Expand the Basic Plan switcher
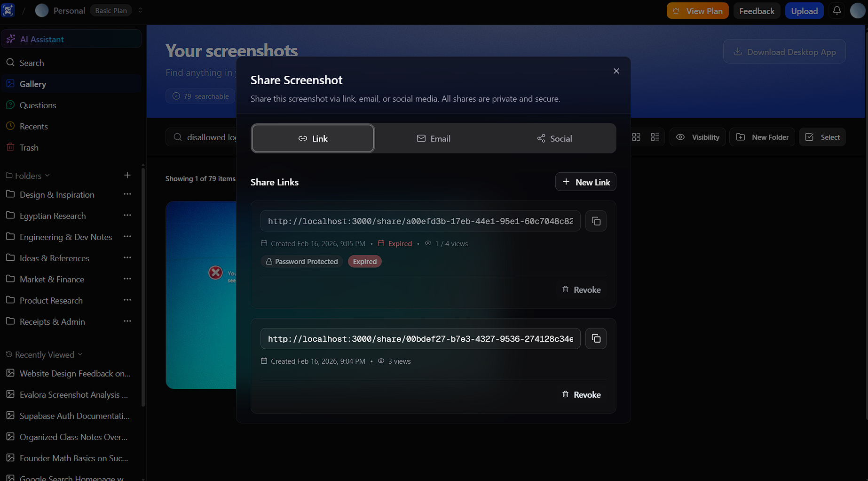This screenshot has width=868, height=481. (x=140, y=10)
